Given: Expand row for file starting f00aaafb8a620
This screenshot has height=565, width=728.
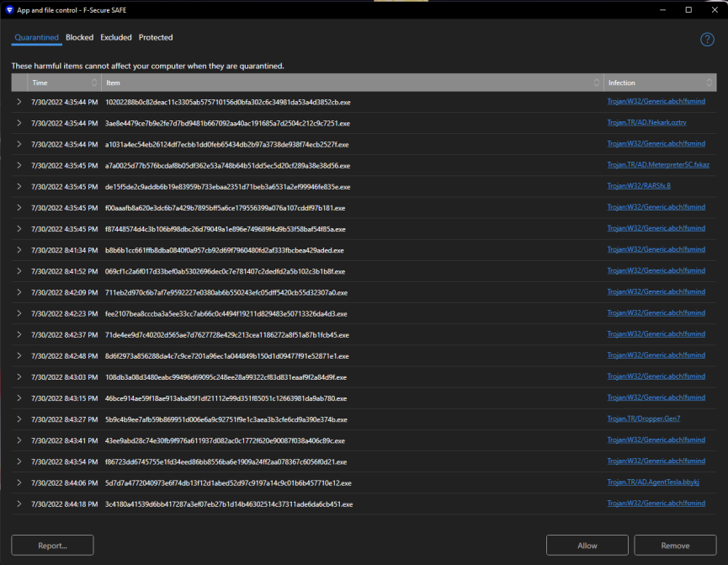Looking at the screenshot, I should [19, 208].
